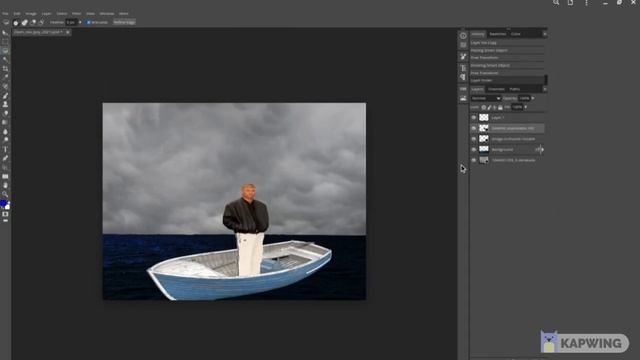Toggle visibility of the highlighted selected layer
The width and height of the screenshot is (640, 360).
point(473,128)
